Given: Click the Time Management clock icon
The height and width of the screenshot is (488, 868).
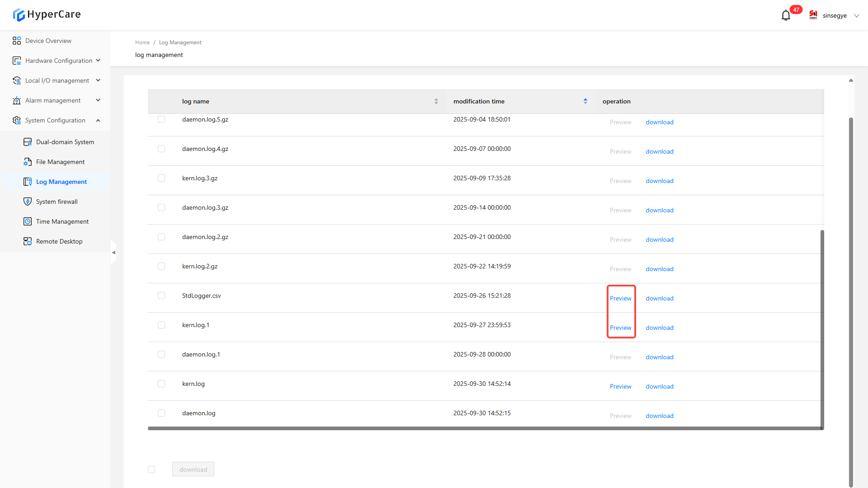Looking at the screenshot, I should pyautogui.click(x=28, y=221).
